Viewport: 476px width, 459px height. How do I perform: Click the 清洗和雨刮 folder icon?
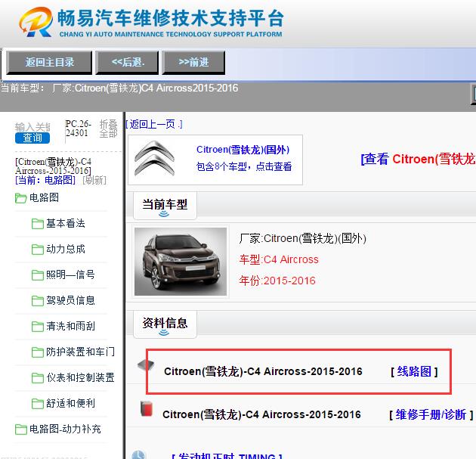pyautogui.click(x=38, y=327)
